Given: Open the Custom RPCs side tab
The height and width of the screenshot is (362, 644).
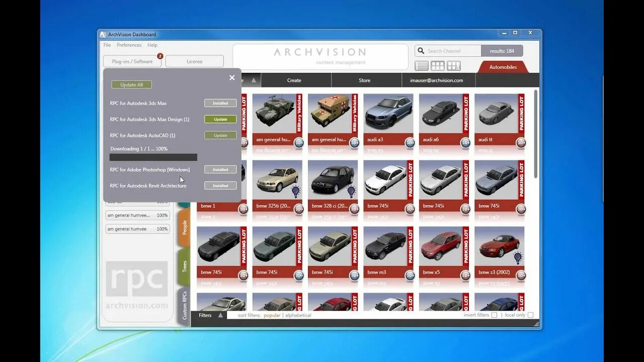Looking at the screenshot, I should pos(184,305).
